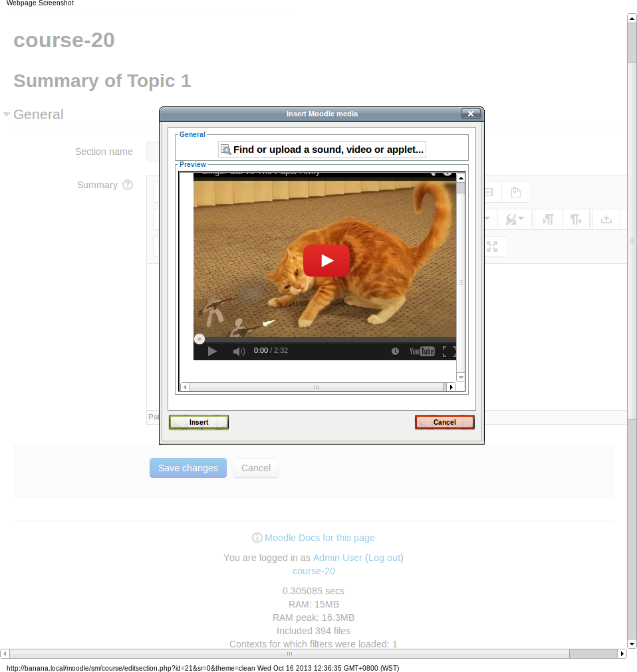Cancel the Insert Moodle media dialog
The height and width of the screenshot is (672, 637).
(x=445, y=422)
